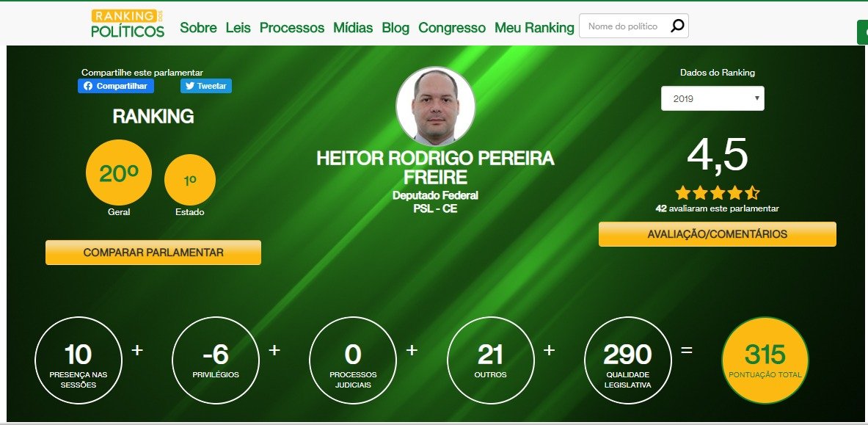
Task: Click the 290 Qualidade Legislativa circle
Action: point(628,360)
